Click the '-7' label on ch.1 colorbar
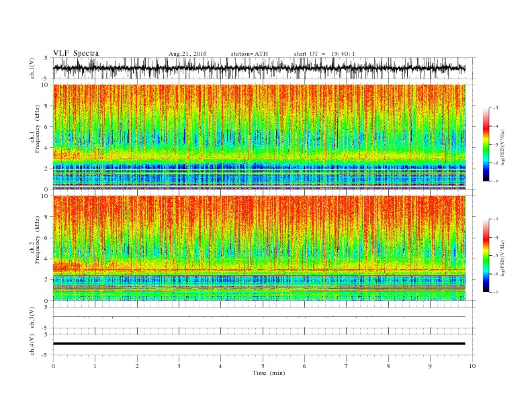The width and height of the screenshot is (532, 411). coord(495,181)
